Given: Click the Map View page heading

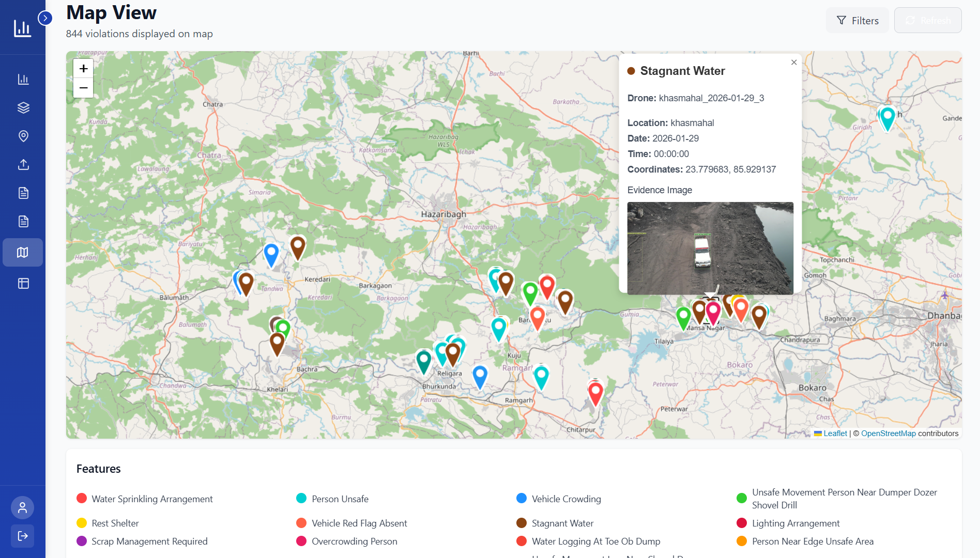Looking at the screenshot, I should tap(111, 12).
